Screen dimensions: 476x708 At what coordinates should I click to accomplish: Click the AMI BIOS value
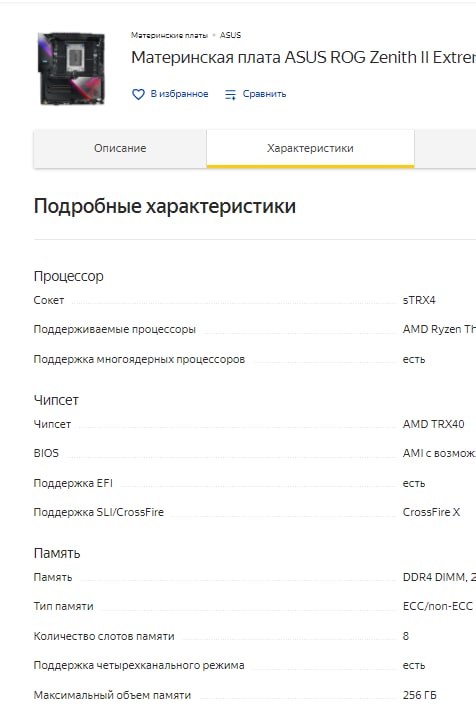(439, 453)
